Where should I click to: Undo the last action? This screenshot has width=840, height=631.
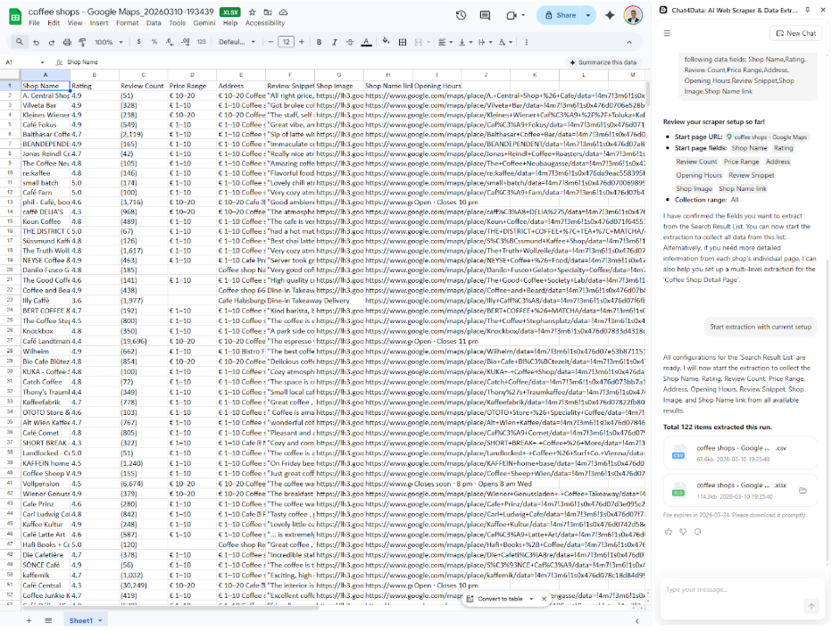36,42
